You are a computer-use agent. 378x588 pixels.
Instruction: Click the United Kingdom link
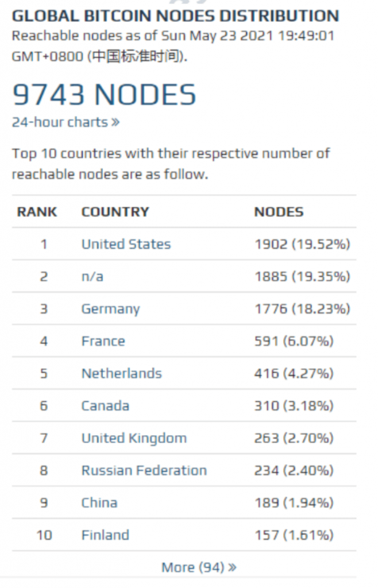(x=134, y=438)
